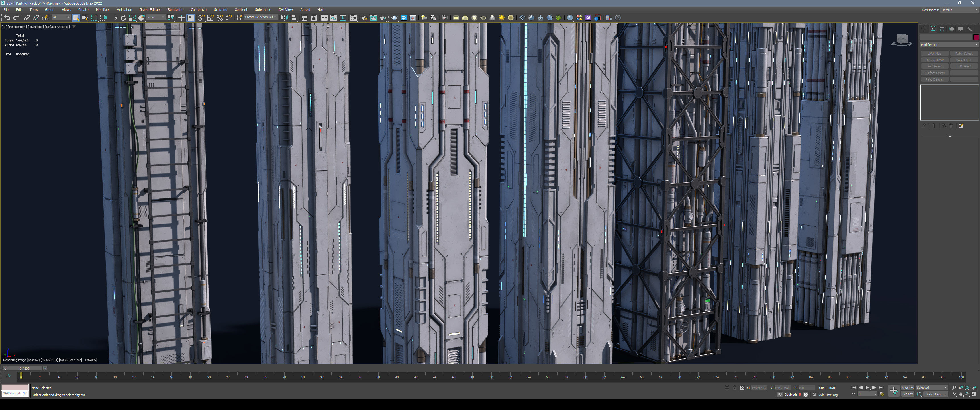The image size is (980, 410).
Task: Switch to the Utilities wrench tab
Action: (969, 29)
